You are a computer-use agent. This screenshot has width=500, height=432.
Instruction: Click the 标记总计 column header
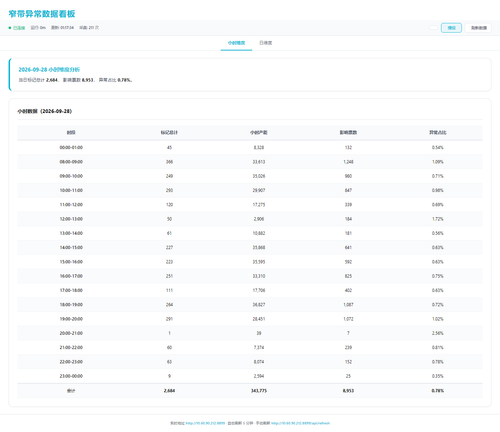[169, 133]
